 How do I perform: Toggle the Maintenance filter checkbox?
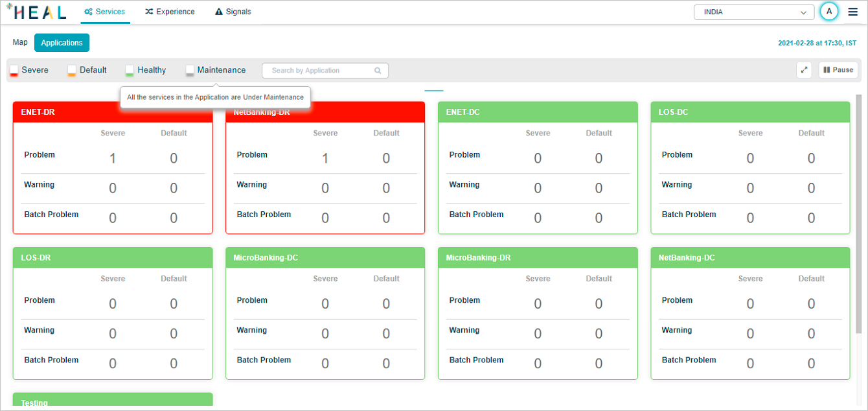tap(190, 70)
